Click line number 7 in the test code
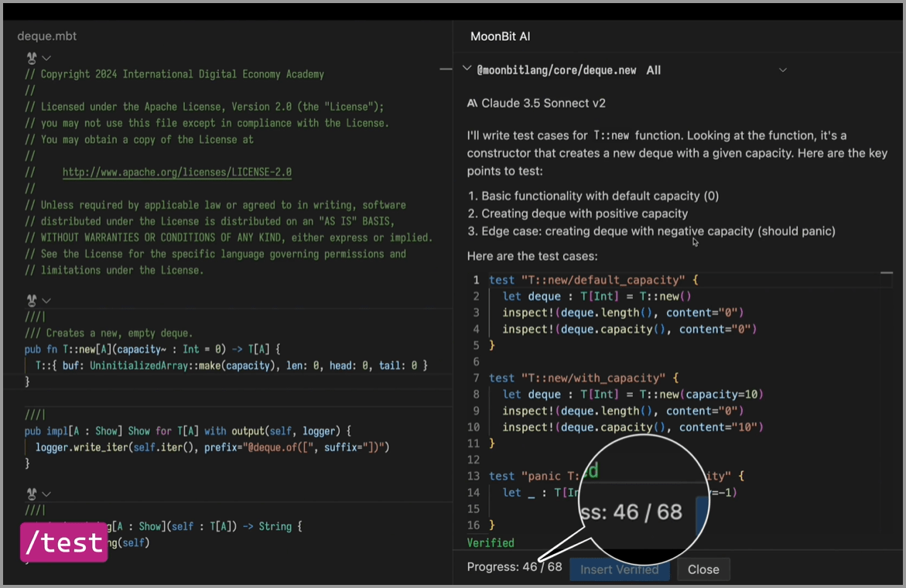Image resolution: width=906 pixels, height=588 pixels. [476, 378]
